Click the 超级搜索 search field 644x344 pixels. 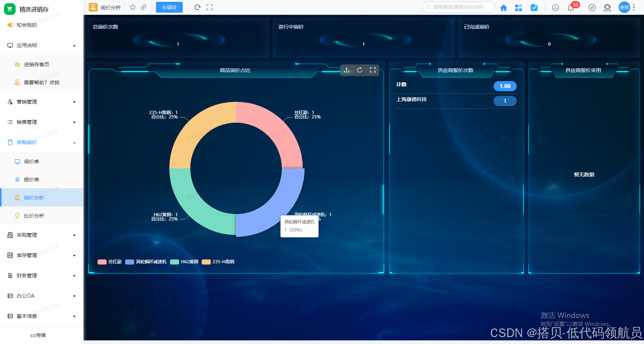click(x=458, y=7)
